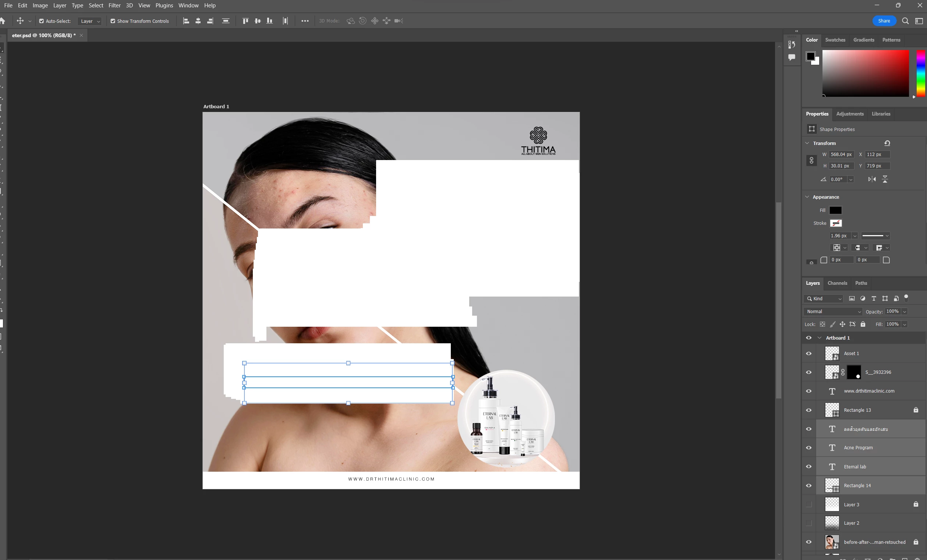Open the Auto-Select Layer dropdown

tap(90, 21)
